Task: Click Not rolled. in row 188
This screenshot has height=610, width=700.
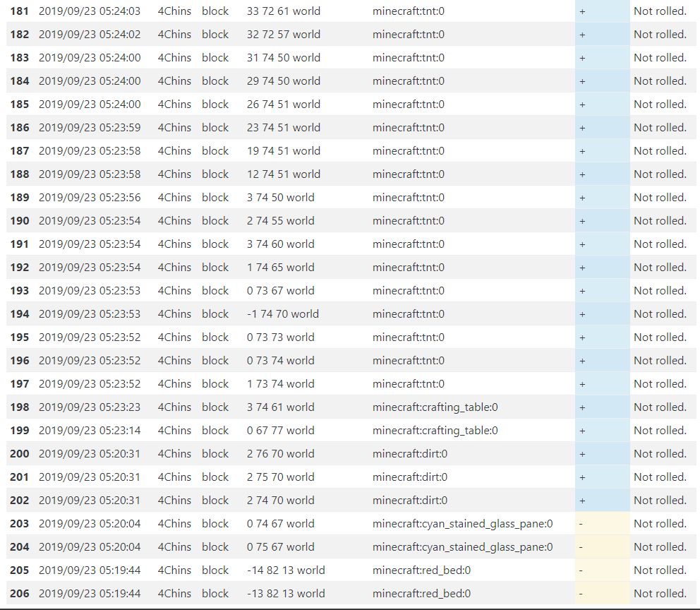Action: click(660, 174)
